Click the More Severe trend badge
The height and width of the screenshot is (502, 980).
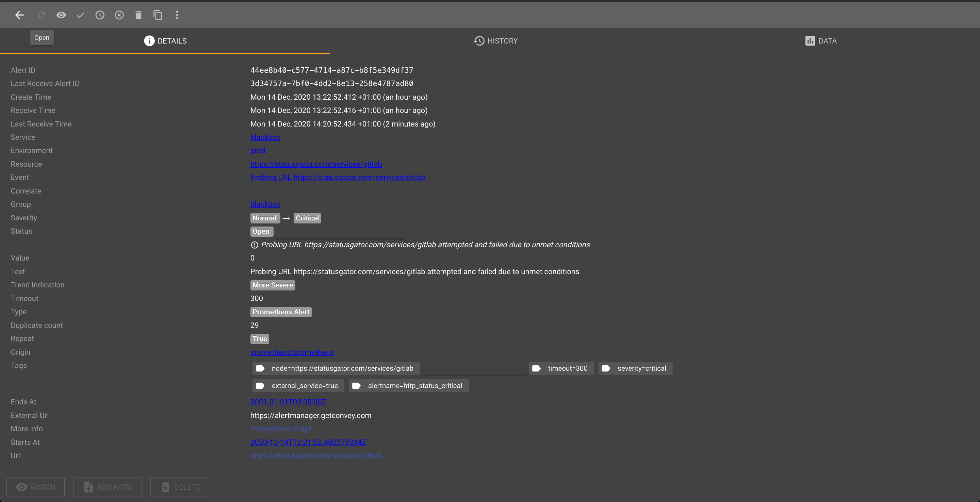pyautogui.click(x=273, y=285)
